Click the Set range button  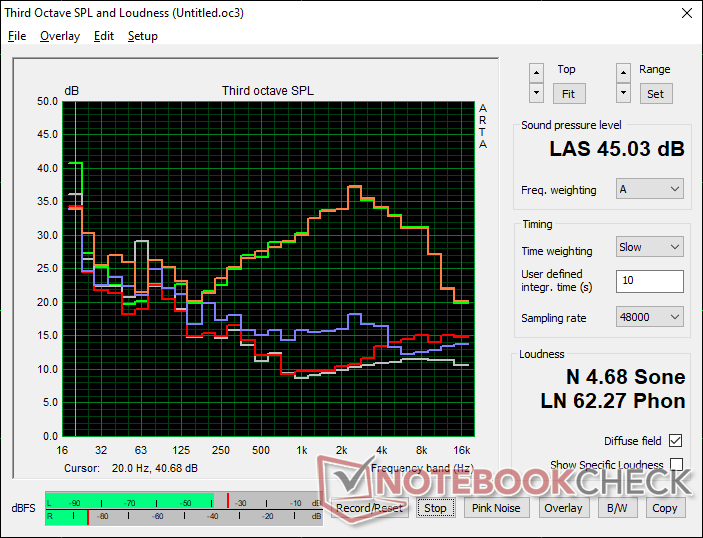655,94
